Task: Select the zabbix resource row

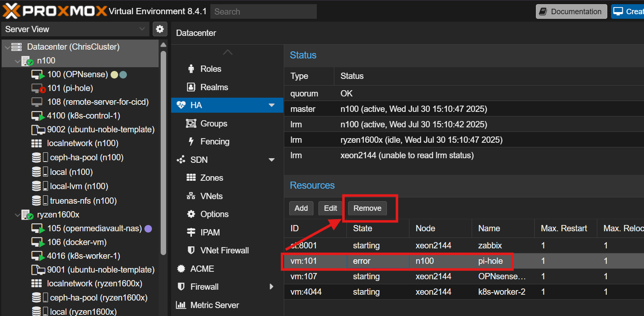Action: click(x=464, y=245)
